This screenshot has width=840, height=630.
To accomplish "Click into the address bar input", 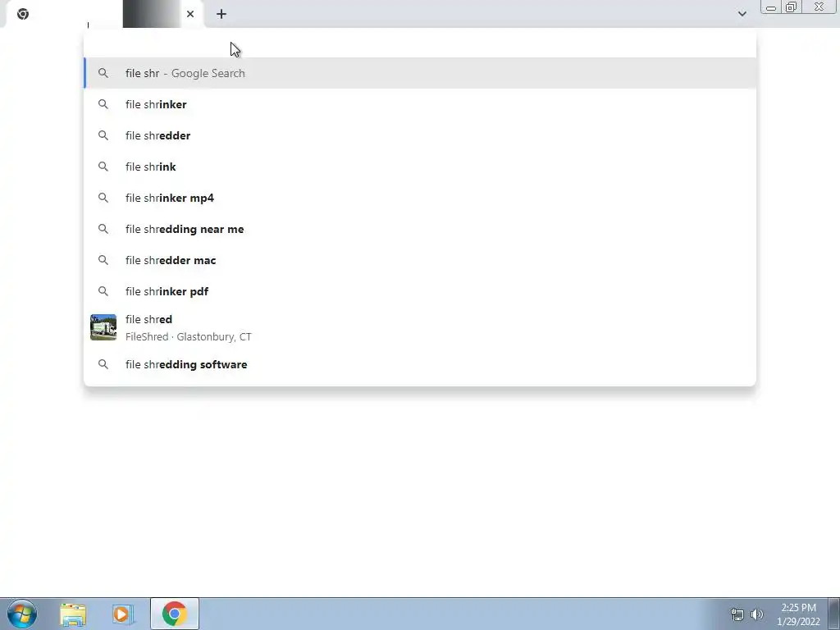I will pos(420,43).
